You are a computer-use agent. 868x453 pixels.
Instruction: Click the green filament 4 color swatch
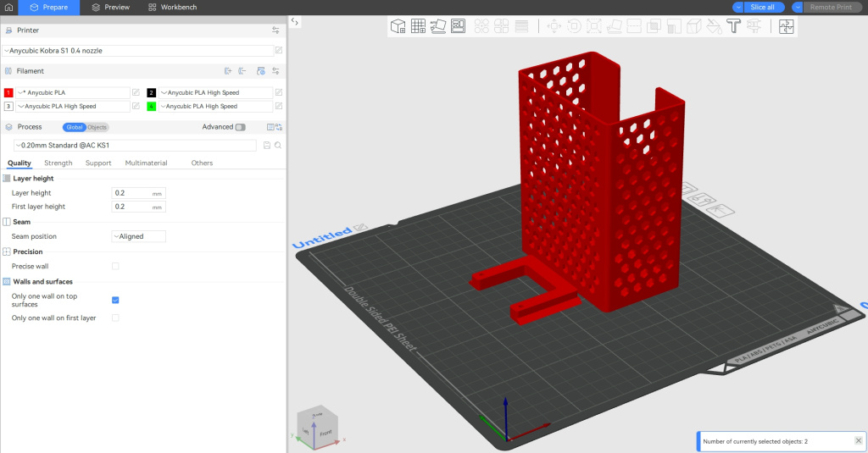tap(151, 106)
